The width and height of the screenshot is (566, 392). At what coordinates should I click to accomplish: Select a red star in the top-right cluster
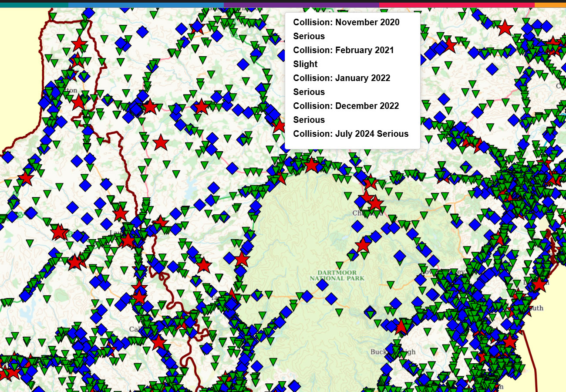(505, 30)
